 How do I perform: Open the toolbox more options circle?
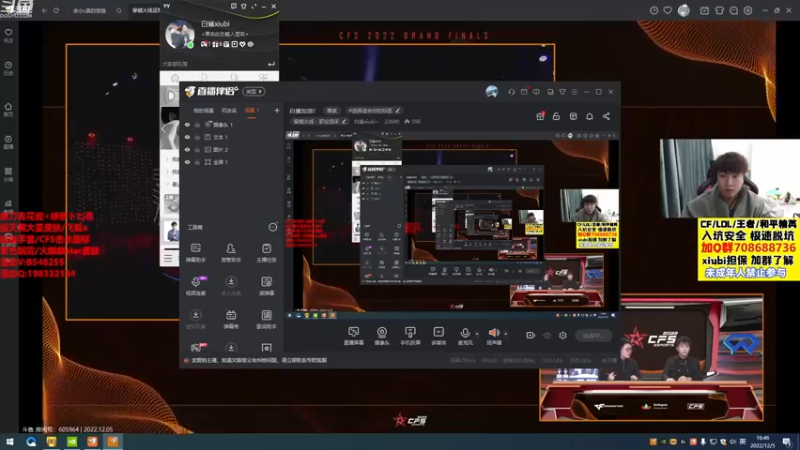click(273, 227)
